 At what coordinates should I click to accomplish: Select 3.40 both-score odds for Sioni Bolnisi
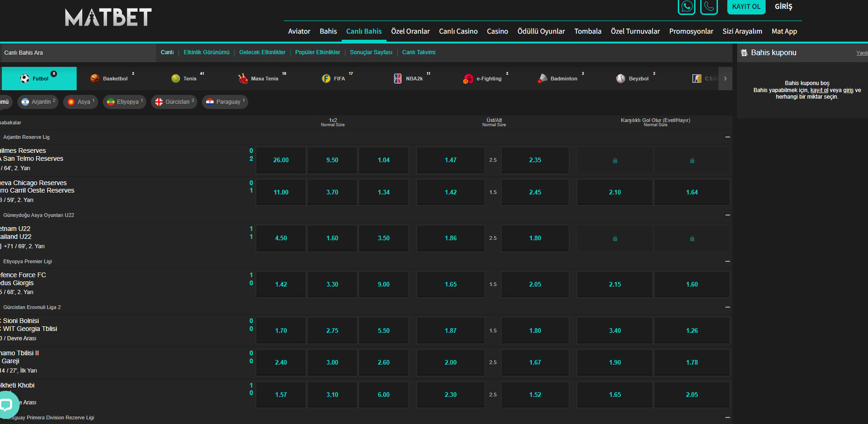point(615,331)
